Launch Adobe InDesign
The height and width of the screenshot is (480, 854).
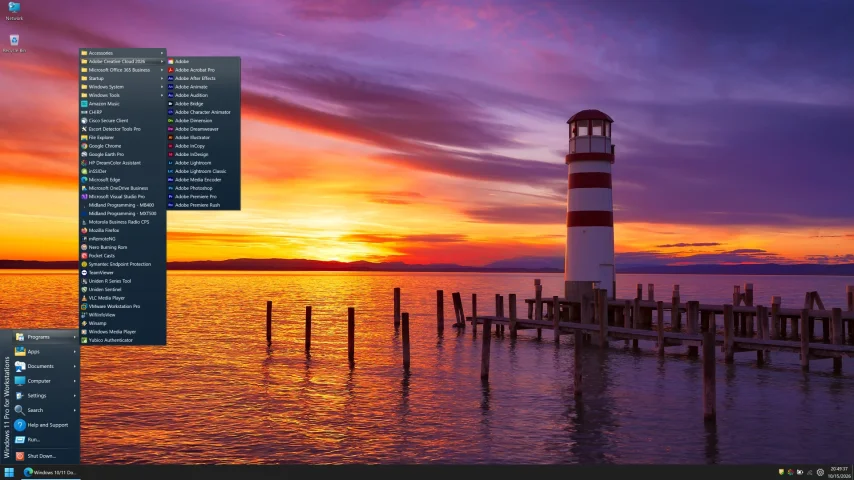click(x=204, y=154)
